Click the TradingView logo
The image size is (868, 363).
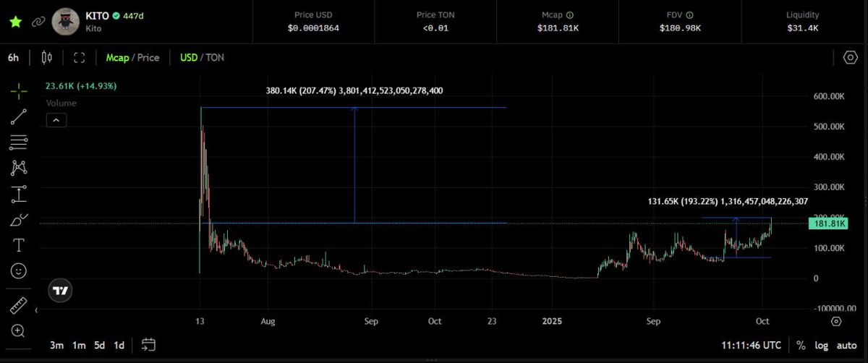61,291
